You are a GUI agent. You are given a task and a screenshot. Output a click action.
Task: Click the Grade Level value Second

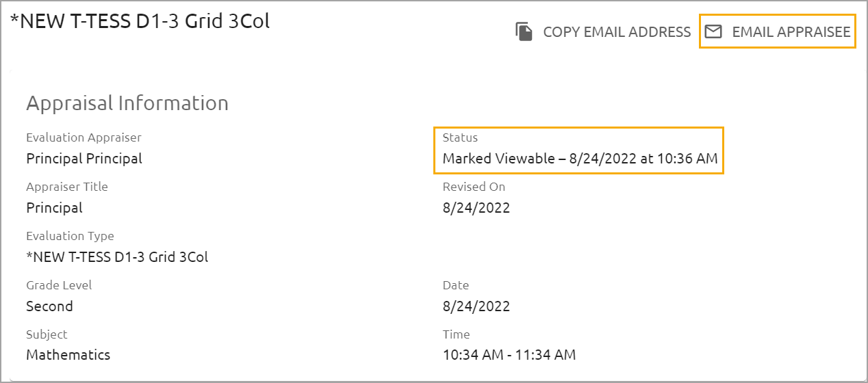pyautogui.click(x=49, y=306)
